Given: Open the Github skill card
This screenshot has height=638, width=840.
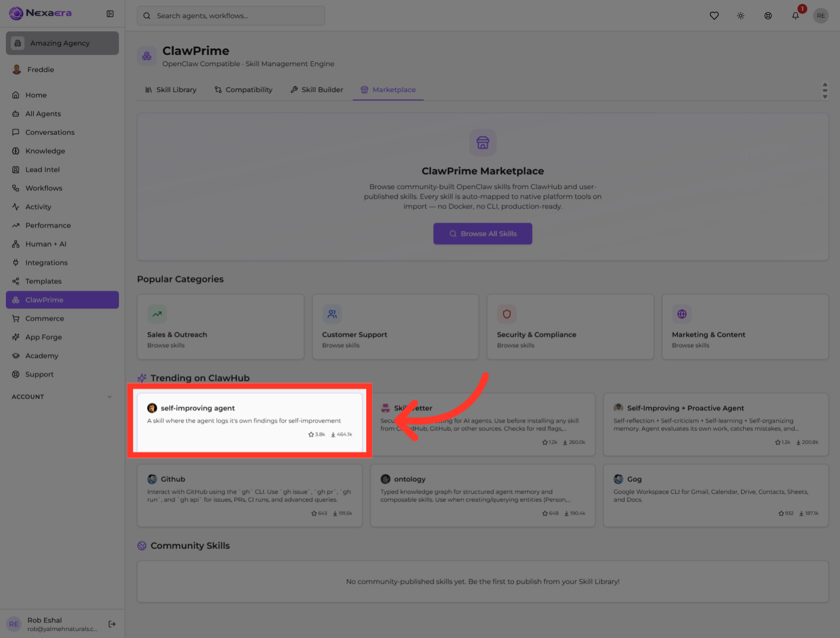Looking at the screenshot, I should click(x=250, y=496).
